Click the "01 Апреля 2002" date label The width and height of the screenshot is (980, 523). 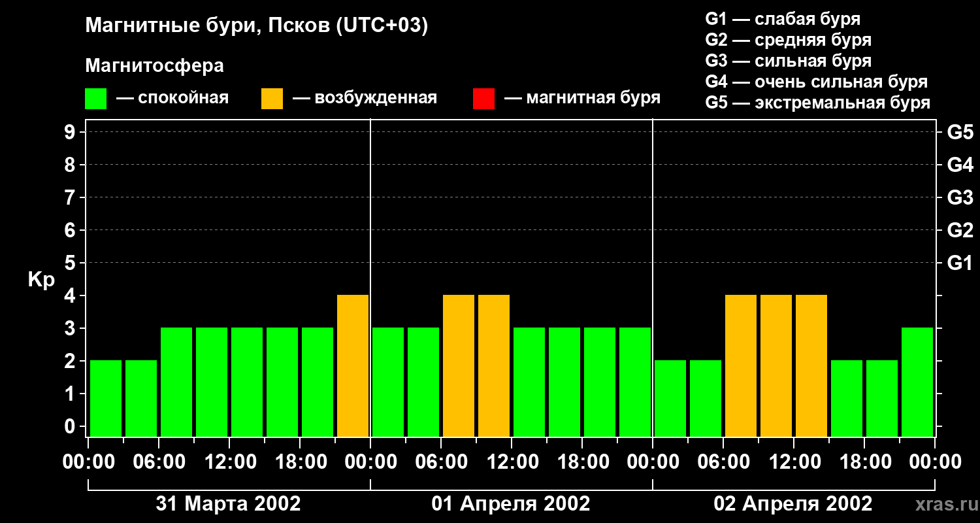point(511,503)
